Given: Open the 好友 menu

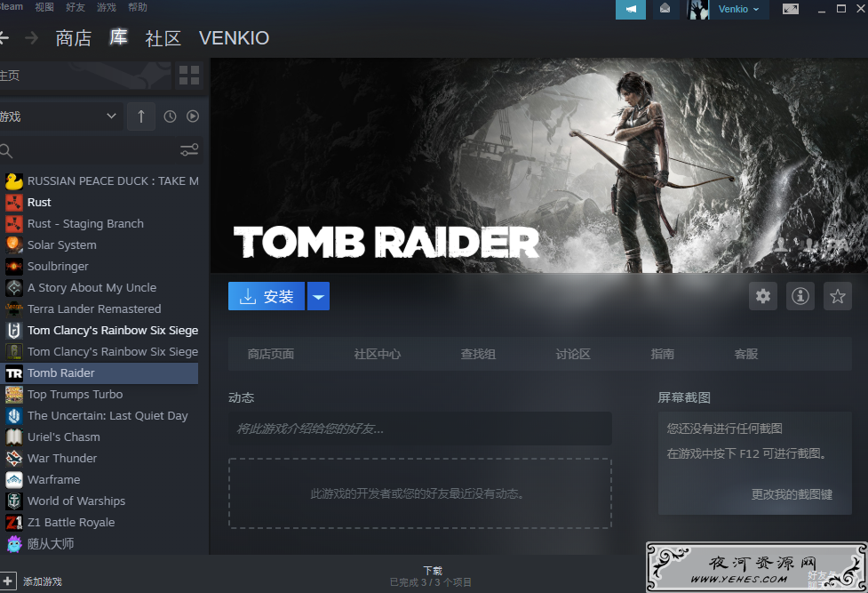Looking at the screenshot, I should [x=76, y=7].
